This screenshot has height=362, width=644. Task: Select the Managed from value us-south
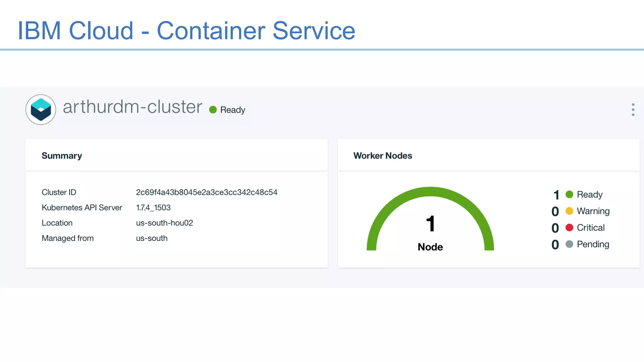point(152,239)
